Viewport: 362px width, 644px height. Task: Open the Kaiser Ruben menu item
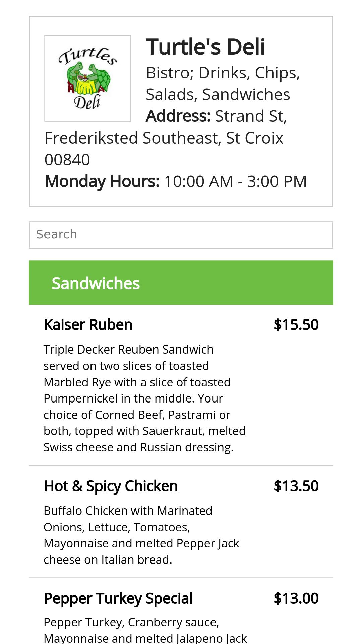(x=88, y=325)
